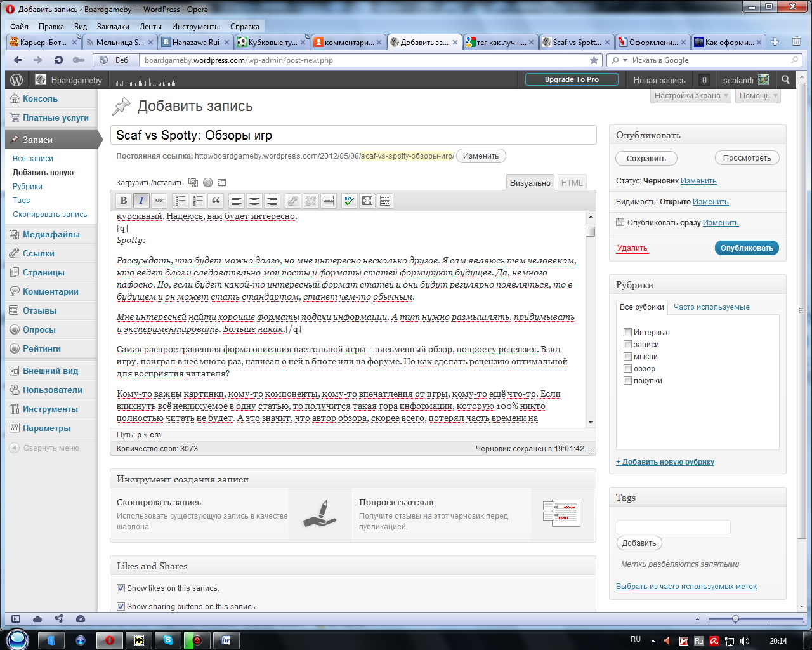The width and height of the screenshot is (812, 650).
Task: Open Opera Turbo status bar icon
Action: point(81,619)
